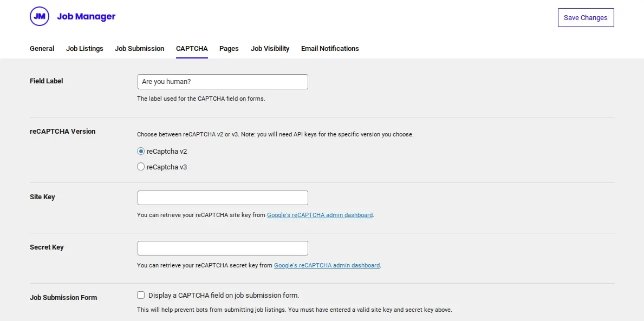Enable CAPTCHA on job submission form checkbox

tap(141, 295)
